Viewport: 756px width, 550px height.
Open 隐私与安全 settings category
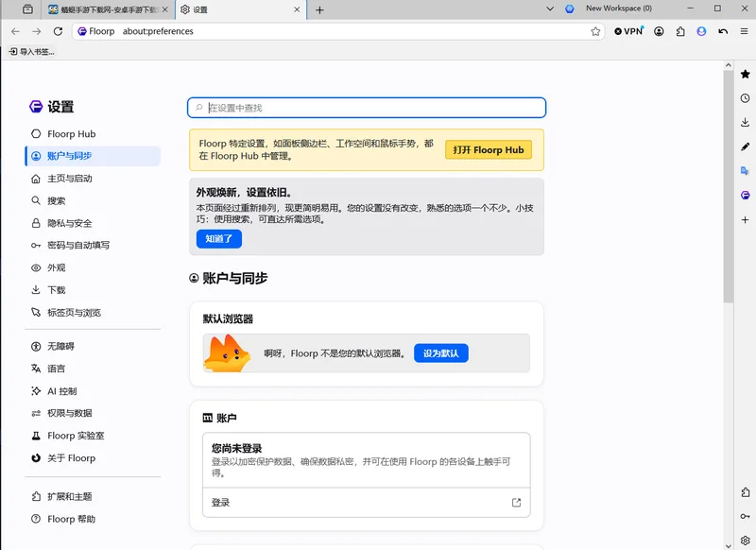93,223
